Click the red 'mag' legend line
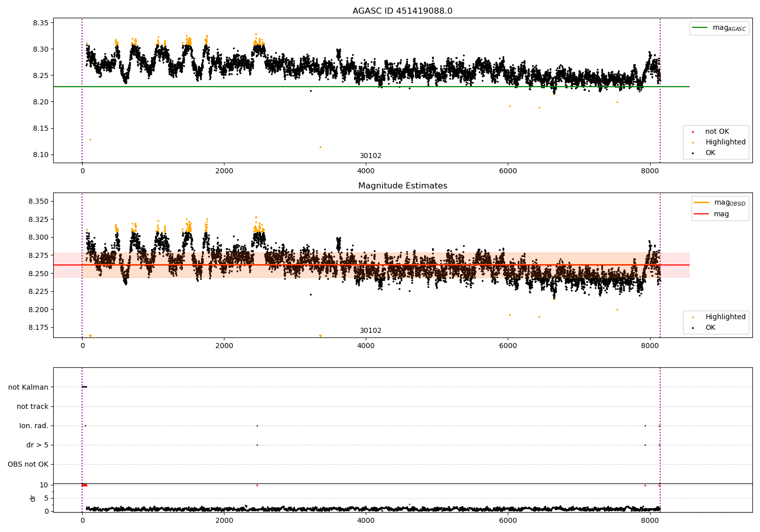This screenshot has height=532, width=760. point(702,214)
